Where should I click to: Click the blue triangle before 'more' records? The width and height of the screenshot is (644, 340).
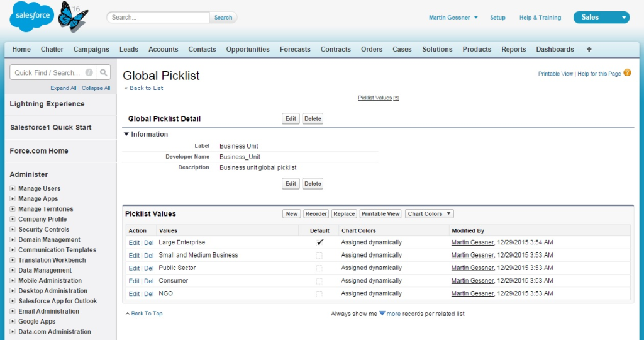[382, 313]
